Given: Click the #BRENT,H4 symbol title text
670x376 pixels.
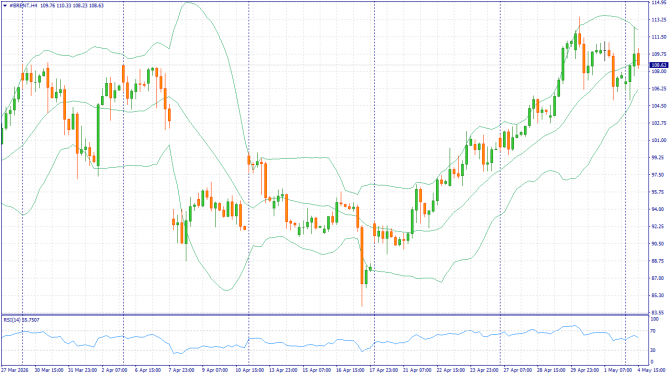Looking at the screenshot, I should (x=23, y=6).
